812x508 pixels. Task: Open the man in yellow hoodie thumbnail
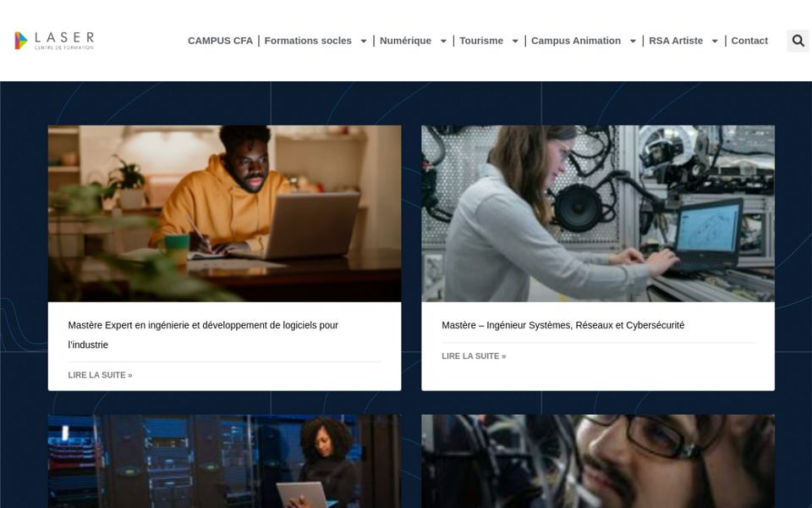tap(225, 213)
